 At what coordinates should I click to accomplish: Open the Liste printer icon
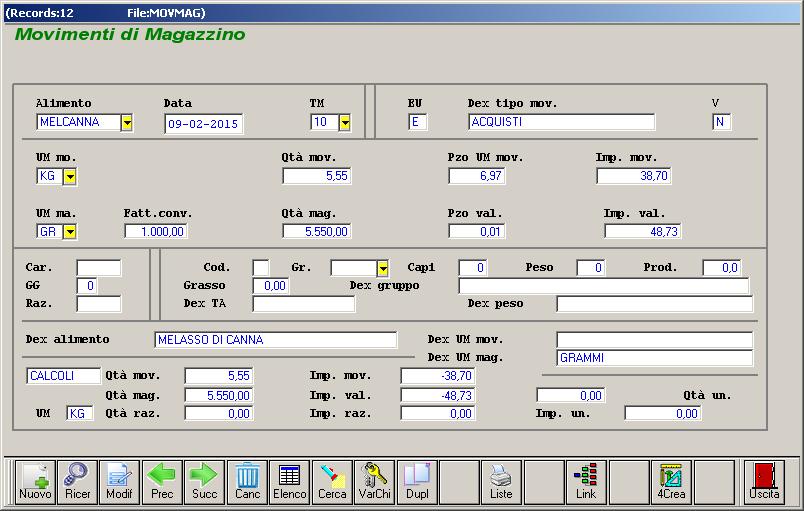(501, 482)
